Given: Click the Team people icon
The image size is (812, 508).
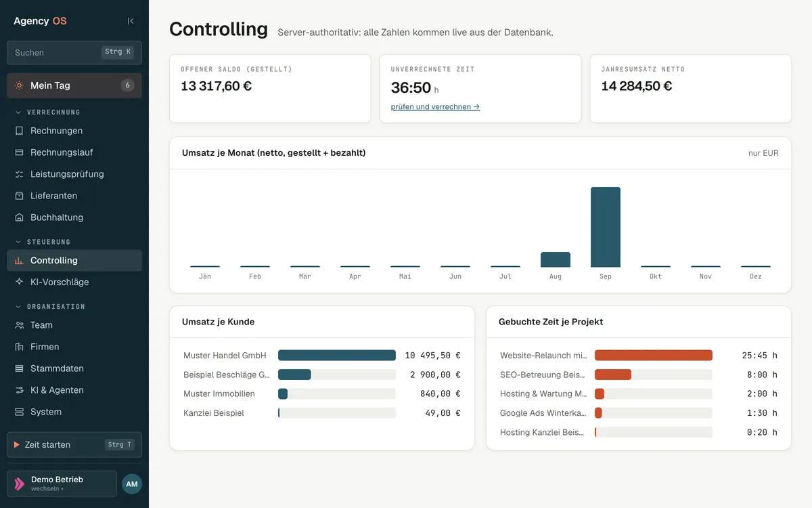Looking at the screenshot, I should pos(19,325).
